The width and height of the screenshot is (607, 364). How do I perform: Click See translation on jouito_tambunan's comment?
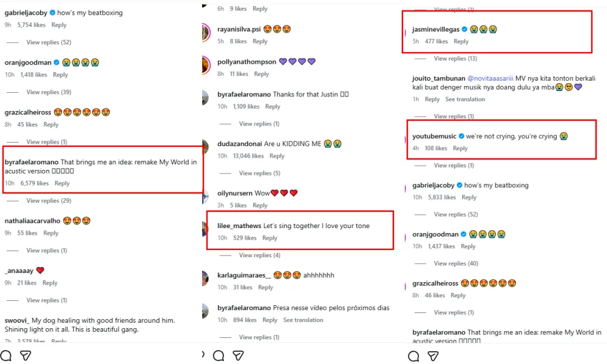[x=465, y=99]
